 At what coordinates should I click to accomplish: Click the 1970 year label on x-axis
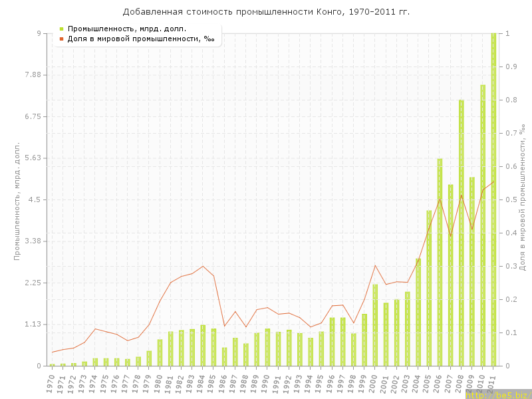[51, 384]
